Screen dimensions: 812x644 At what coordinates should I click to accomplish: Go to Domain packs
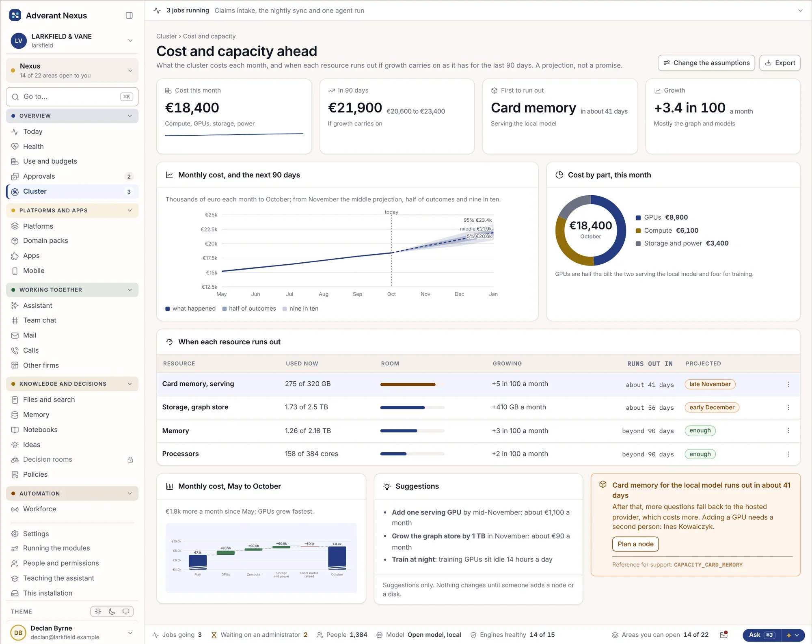72,241
